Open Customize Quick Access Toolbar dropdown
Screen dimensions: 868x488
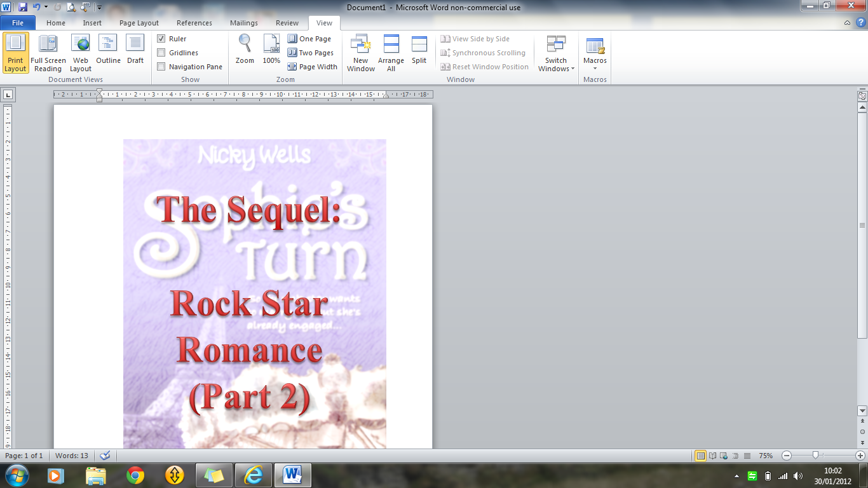100,8
